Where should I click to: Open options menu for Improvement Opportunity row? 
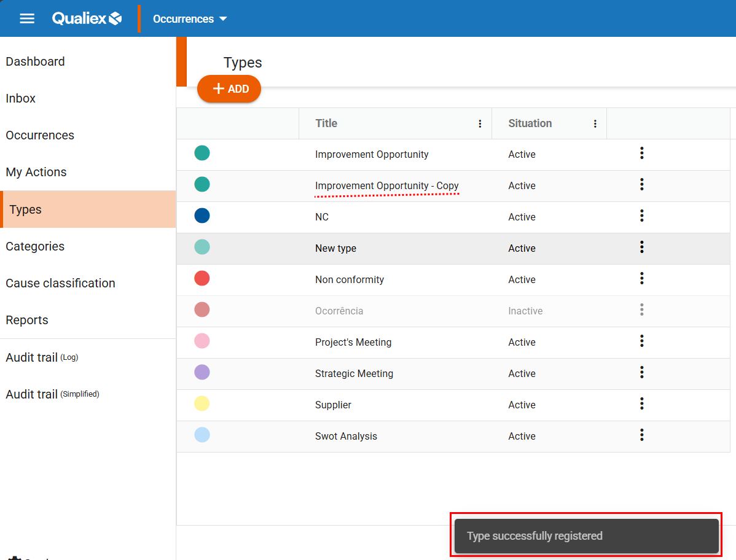pos(641,154)
